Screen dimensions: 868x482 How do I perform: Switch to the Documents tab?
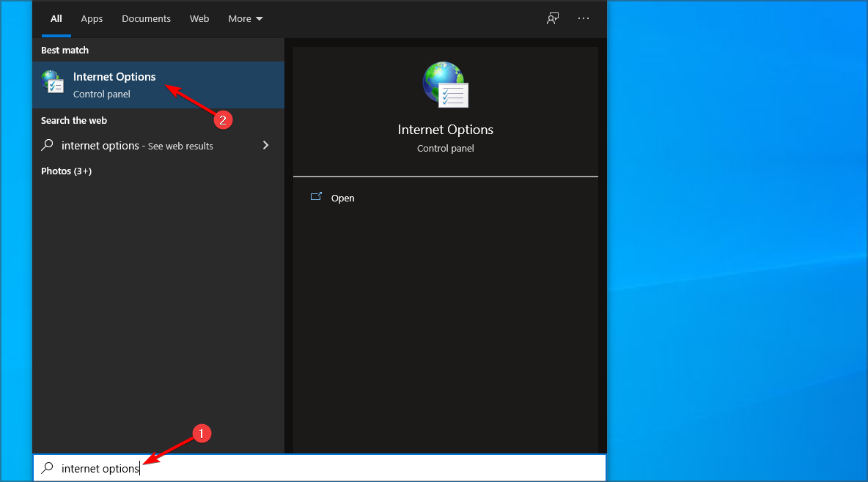click(x=146, y=18)
